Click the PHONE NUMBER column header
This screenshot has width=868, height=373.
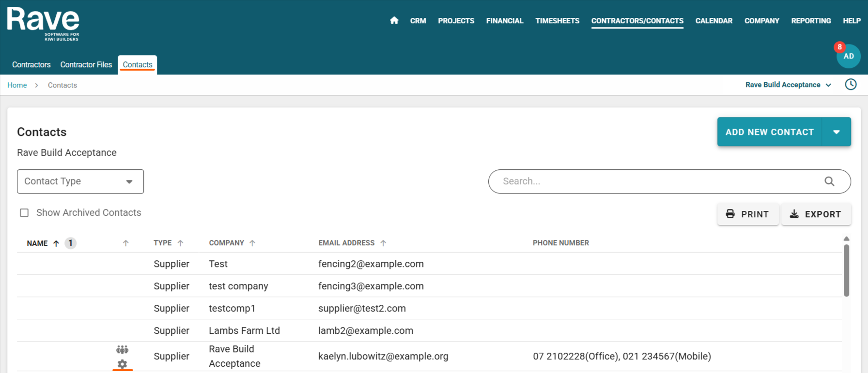pos(561,243)
